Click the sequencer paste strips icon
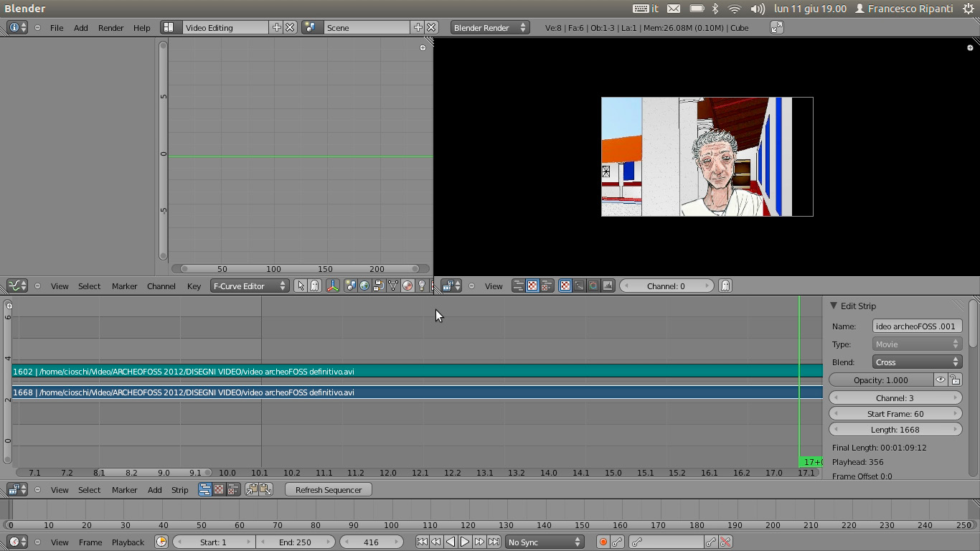The image size is (980, 551). pos(265,489)
